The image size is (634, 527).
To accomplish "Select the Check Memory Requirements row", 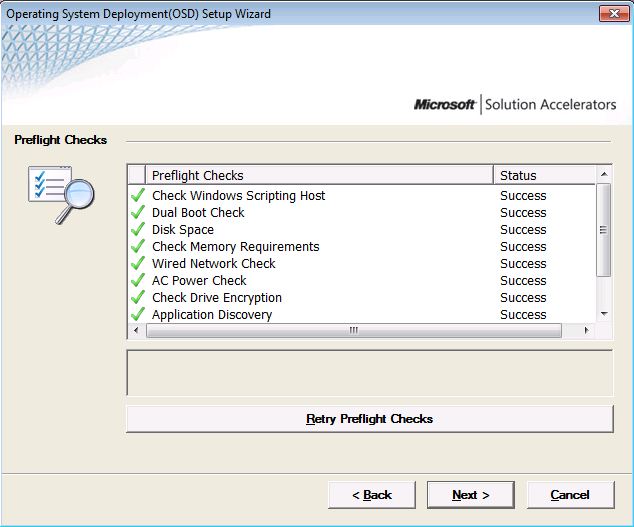I will [362, 246].
